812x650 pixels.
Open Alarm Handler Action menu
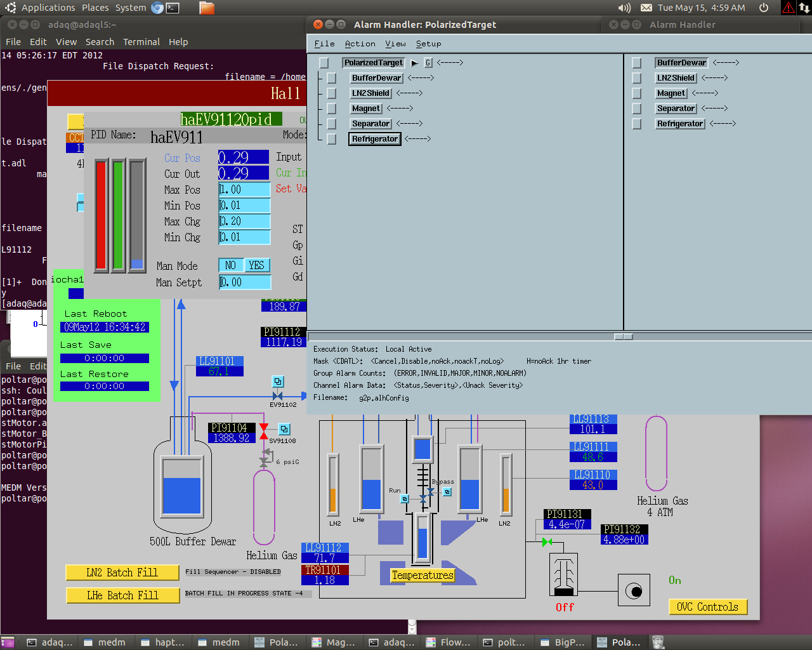point(360,44)
